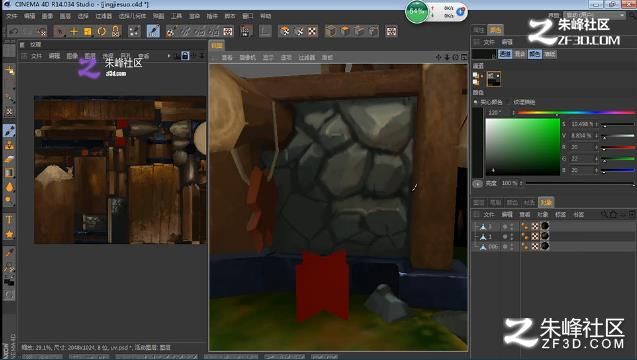The height and width of the screenshot is (360, 637).
Task: Click the stepper arrows beside R value
Action: 596,147
